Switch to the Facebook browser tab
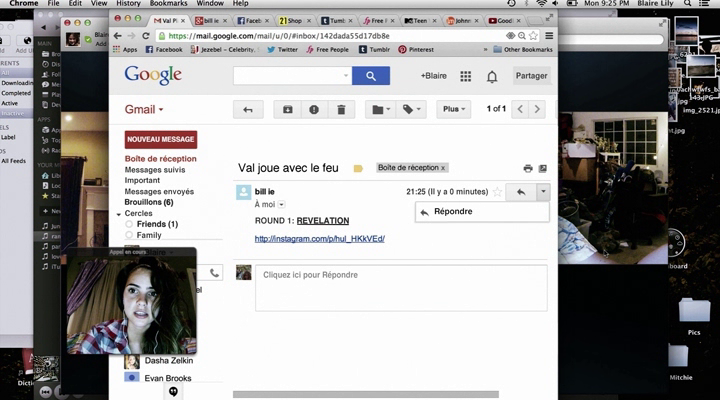The width and height of the screenshot is (720, 400). [x=252, y=21]
